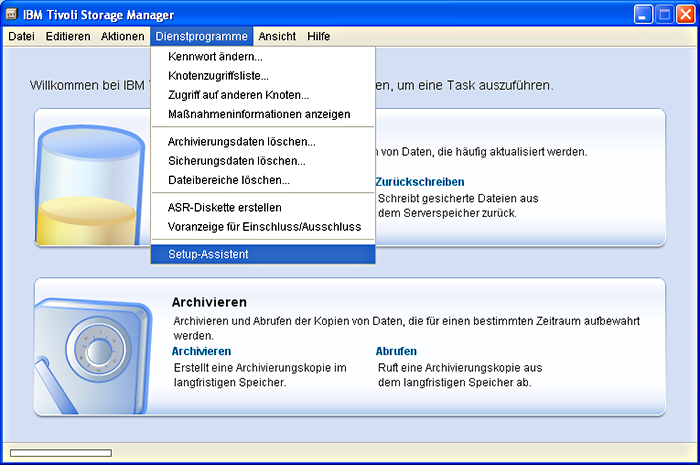Click the Zurückschreiben link
This screenshot has width=700, height=465.
click(x=419, y=182)
